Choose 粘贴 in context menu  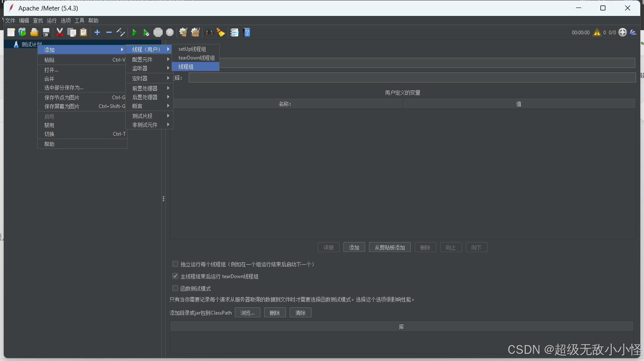pos(82,60)
